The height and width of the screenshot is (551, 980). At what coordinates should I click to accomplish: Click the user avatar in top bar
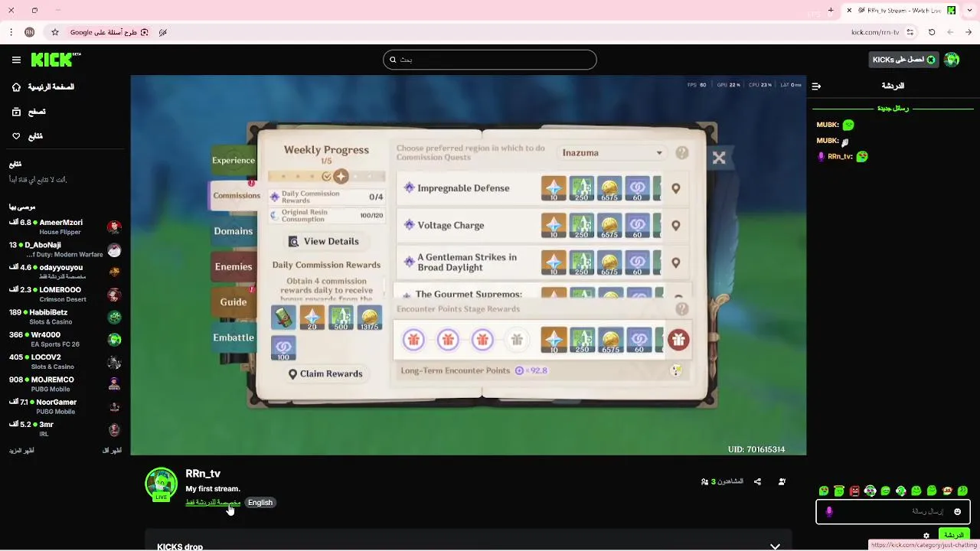(x=952, y=60)
